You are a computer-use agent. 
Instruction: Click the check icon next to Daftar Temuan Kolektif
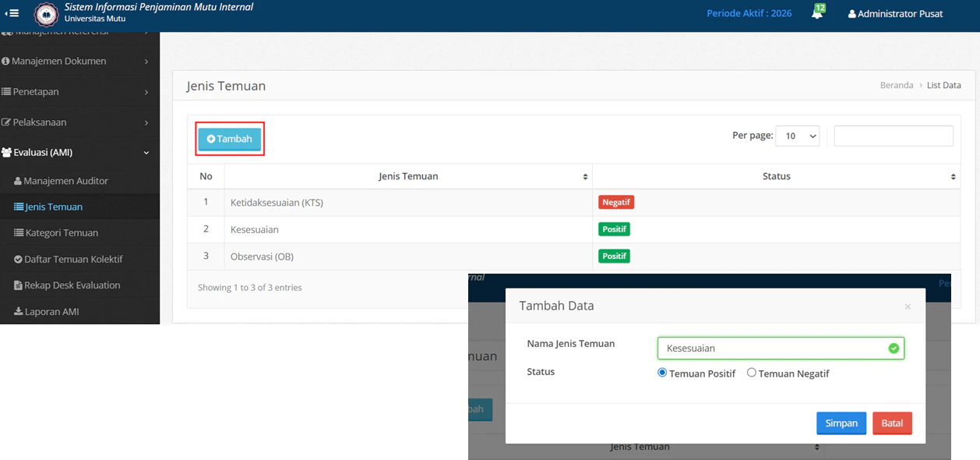click(18, 259)
